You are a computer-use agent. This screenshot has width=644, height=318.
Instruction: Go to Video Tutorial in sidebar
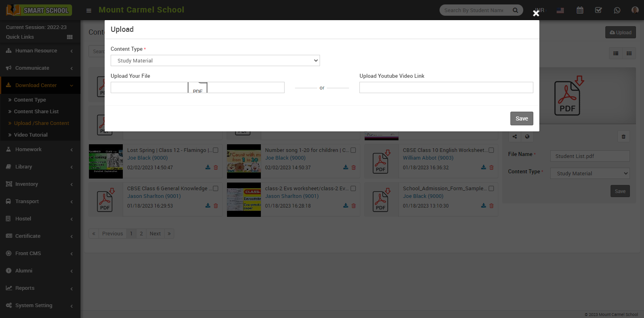31,135
